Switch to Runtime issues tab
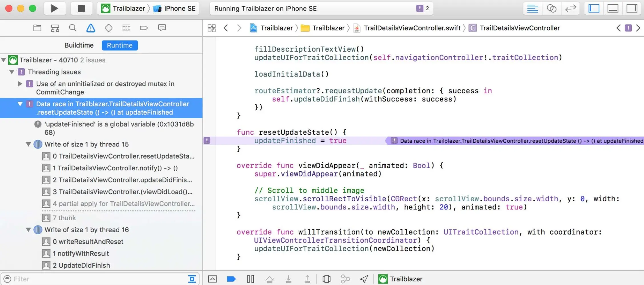The image size is (644, 285). point(120,45)
